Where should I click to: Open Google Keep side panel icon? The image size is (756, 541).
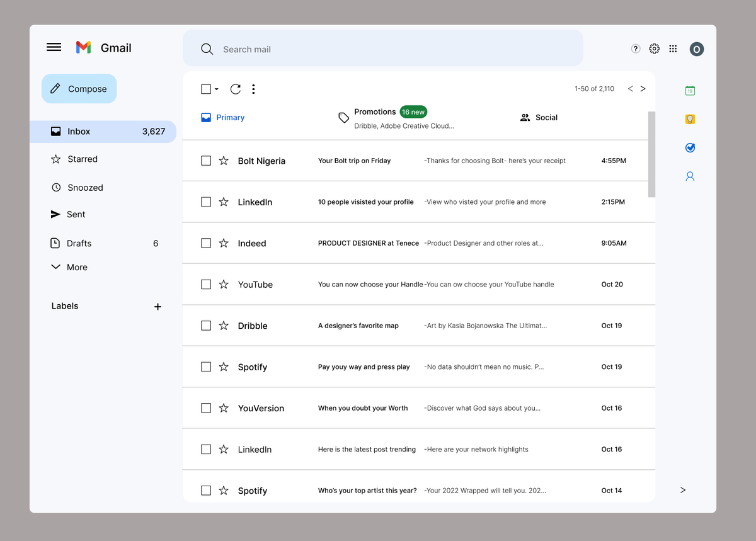point(690,119)
